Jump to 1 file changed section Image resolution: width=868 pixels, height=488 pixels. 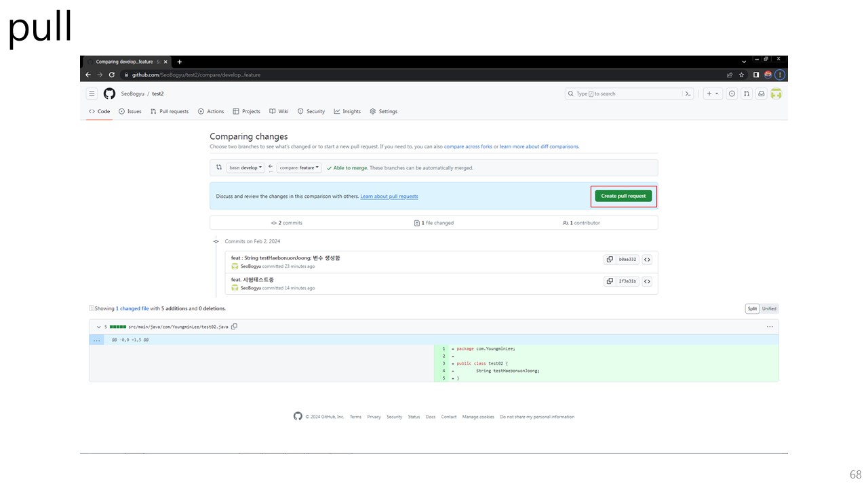(x=434, y=223)
